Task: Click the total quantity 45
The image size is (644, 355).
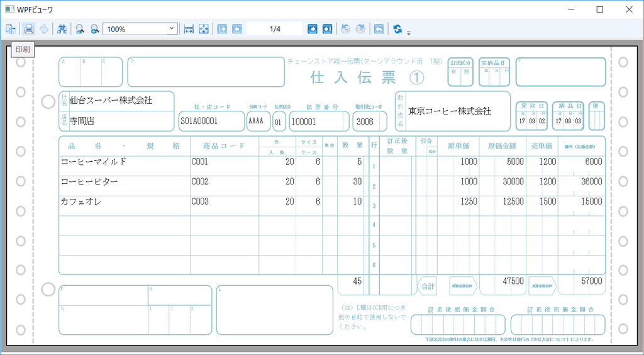Action: pos(357,281)
